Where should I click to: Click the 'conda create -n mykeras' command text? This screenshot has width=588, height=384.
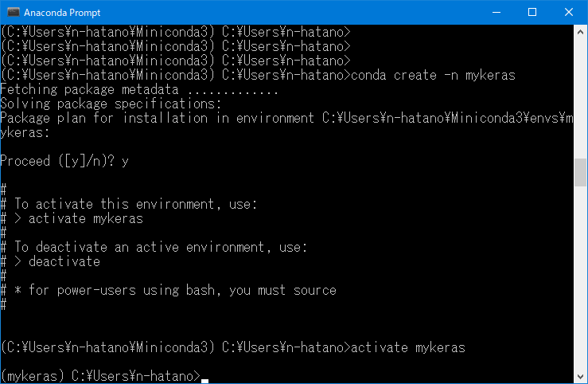point(433,76)
